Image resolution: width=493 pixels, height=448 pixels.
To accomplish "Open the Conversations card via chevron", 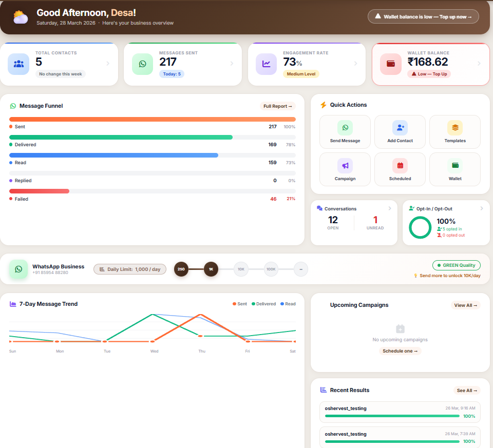I will coord(390,208).
